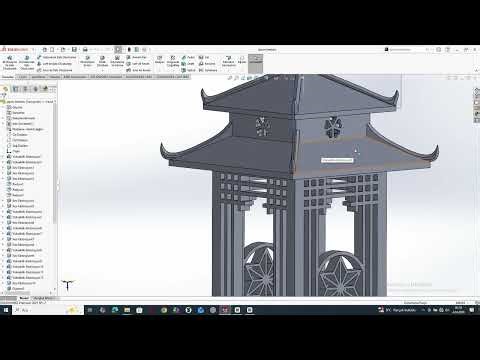Choose Loft ile Elde Oluşturma in ribbon

click(54, 64)
